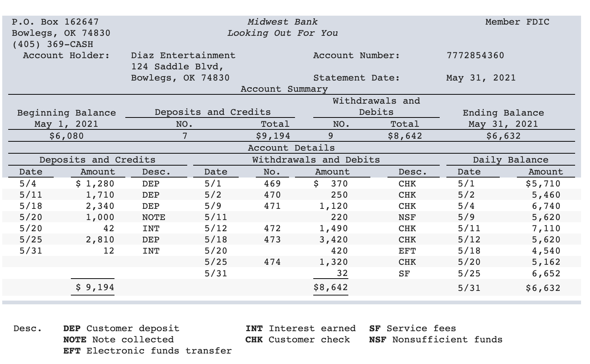This screenshot has width=590, height=364.
Task: Select the withdrawal amount 1,320
Action: (334, 262)
